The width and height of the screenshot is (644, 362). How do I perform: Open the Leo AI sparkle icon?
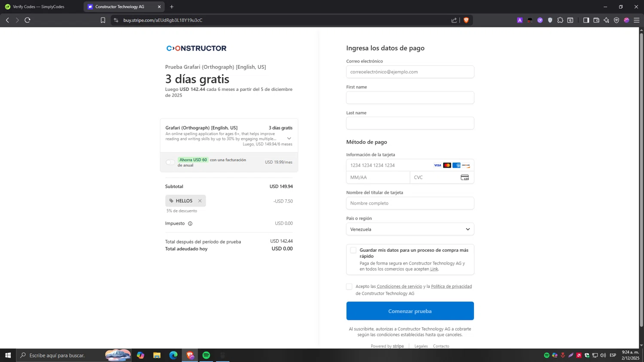pos(606,20)
